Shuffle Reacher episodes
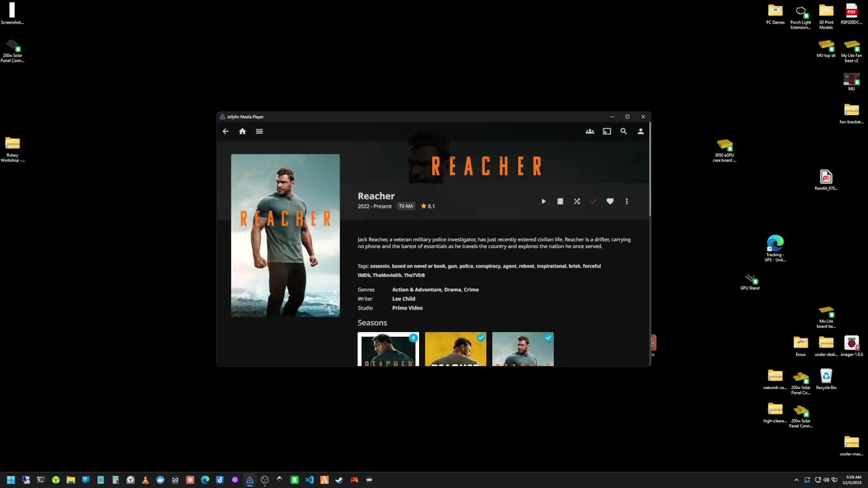The height and width of the screenshot is (488, 868). (577, 201)
